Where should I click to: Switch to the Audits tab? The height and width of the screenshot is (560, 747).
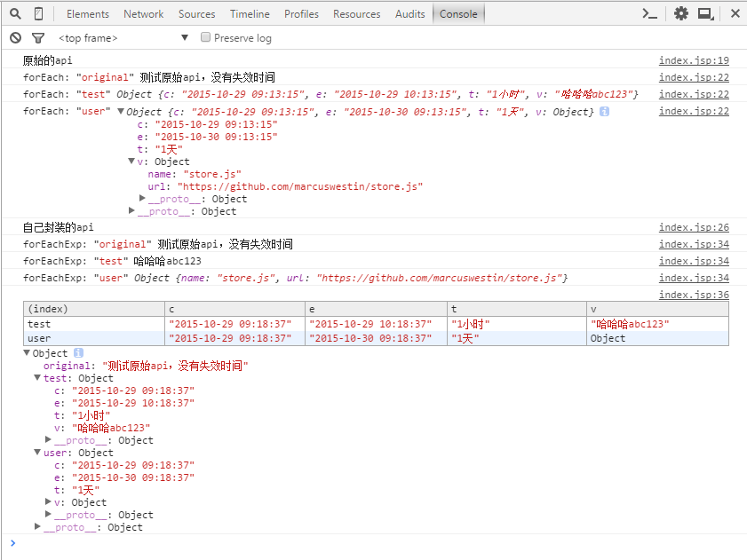pos(409,14)
